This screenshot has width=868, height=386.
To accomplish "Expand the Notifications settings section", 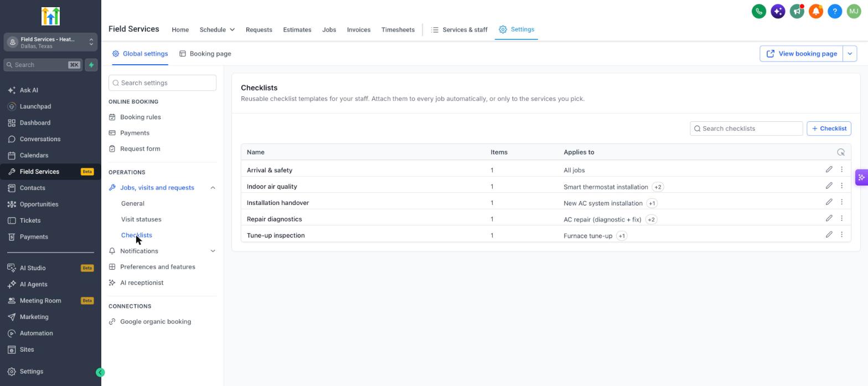I will [x=213, y=251].
